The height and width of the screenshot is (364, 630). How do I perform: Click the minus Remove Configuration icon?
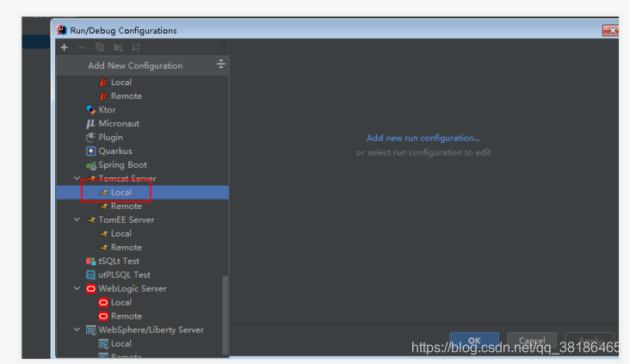[x=82, y=47]
